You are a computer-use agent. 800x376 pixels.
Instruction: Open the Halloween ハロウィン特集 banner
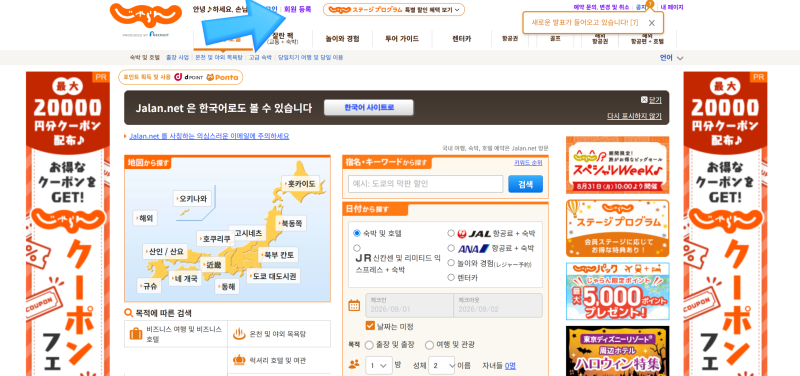coord(617,351)
